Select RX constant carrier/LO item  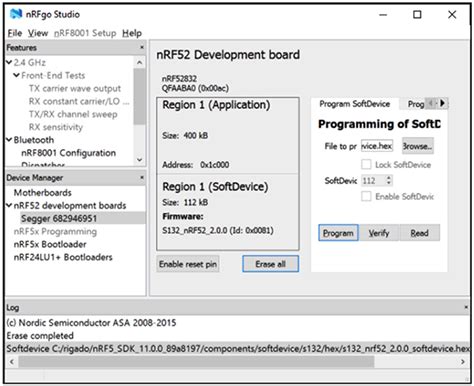[x=79, y=101]
